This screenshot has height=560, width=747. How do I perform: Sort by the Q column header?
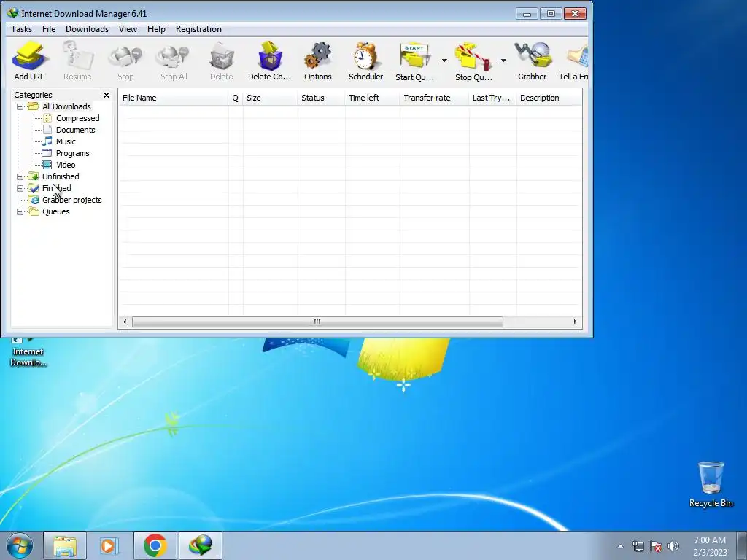coord(236,98)
